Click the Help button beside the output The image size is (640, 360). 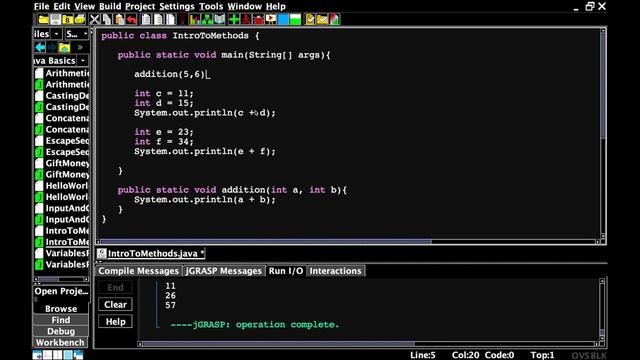[116, 322]
